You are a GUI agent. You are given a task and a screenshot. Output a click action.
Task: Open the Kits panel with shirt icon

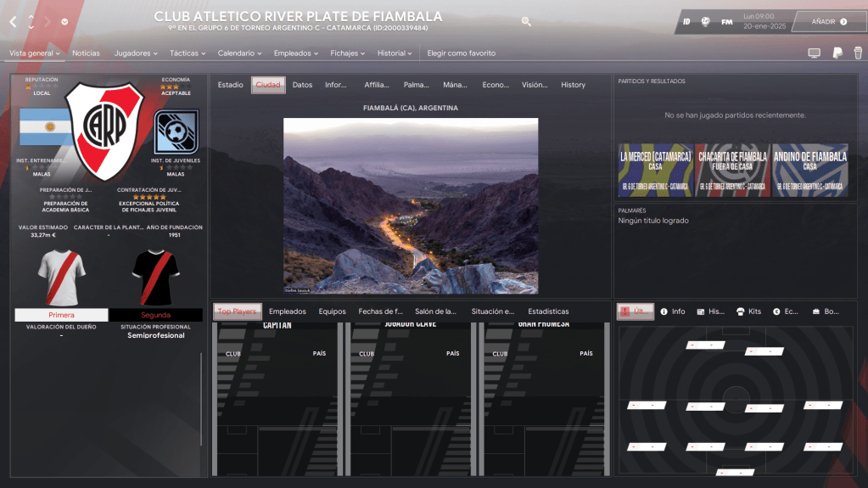click(x=749, y=311)
